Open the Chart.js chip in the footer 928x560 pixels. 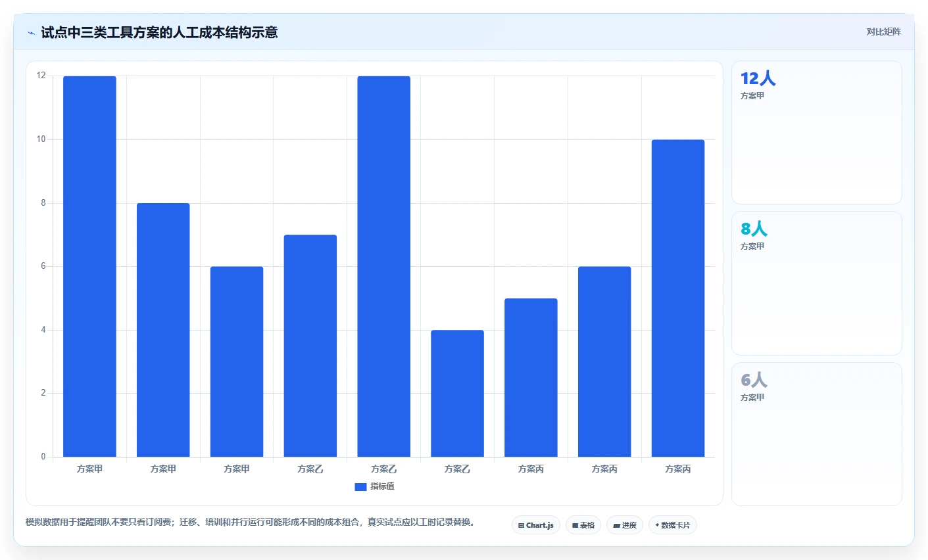[536, 525]
